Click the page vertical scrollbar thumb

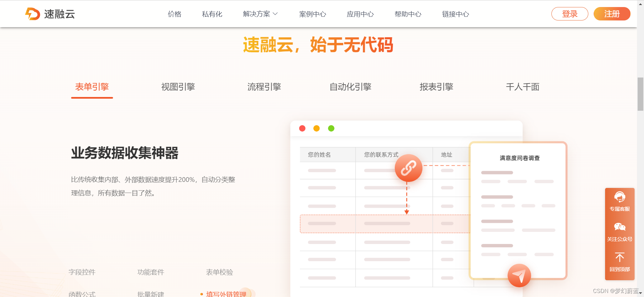pos(640,94)
